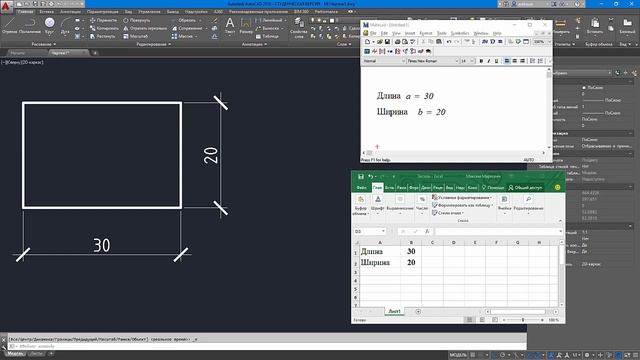
Task: Adjust the Excel zoom slider
Action: pyautogui.click(x=523, y=320)
